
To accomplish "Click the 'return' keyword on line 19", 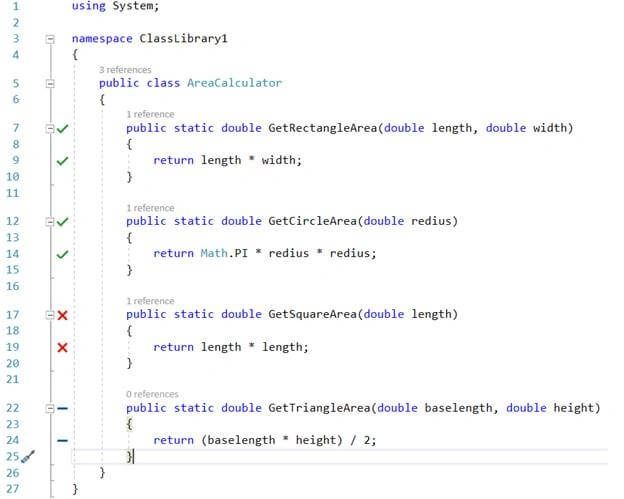I will click(x=174, y=347).
